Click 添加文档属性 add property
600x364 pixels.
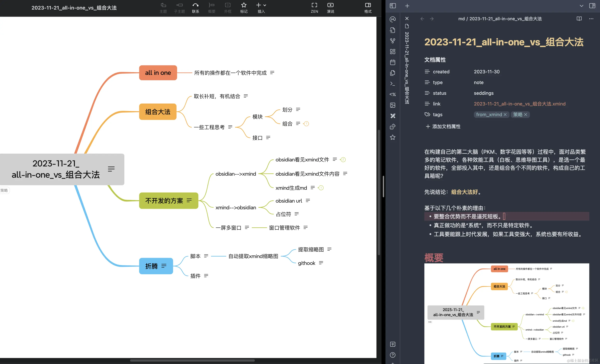443,126
